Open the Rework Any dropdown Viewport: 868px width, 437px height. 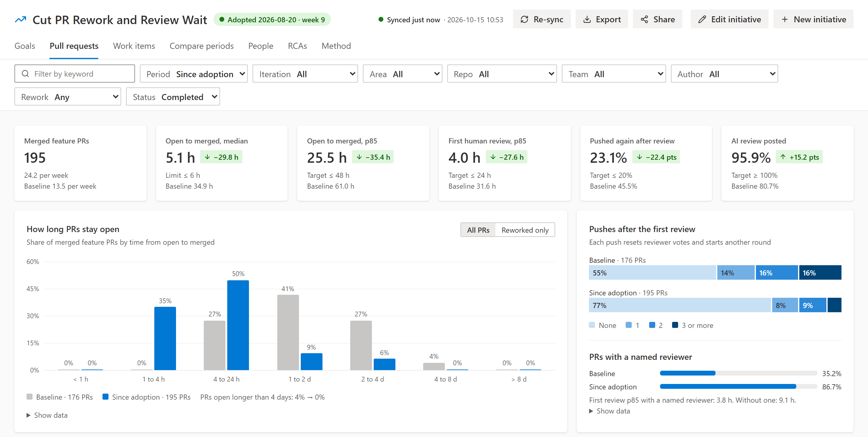68,96
